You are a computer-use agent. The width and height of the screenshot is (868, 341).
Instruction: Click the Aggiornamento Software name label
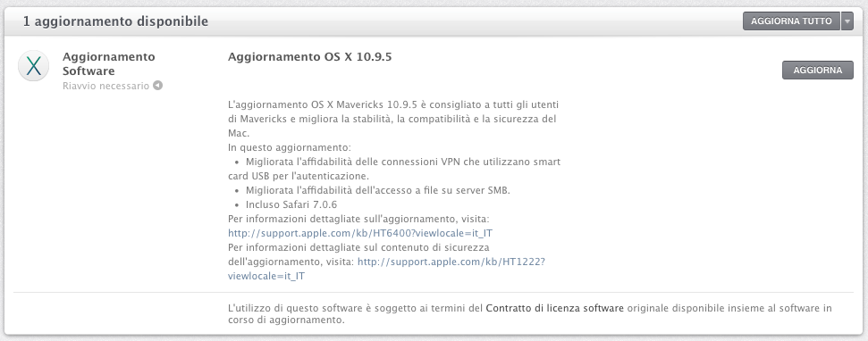pyautogui.click(x=108, y=63)
